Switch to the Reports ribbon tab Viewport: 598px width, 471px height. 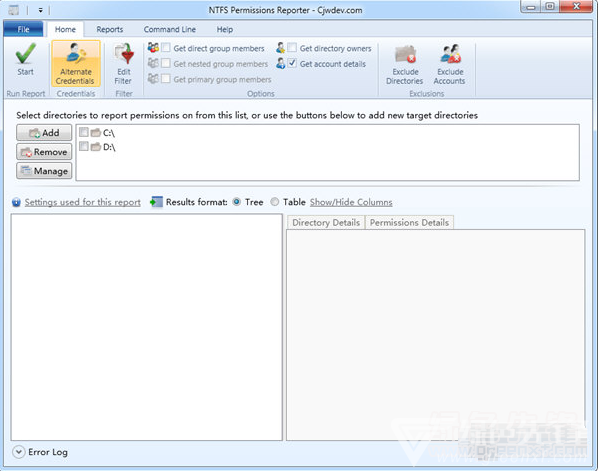point(109,29)
